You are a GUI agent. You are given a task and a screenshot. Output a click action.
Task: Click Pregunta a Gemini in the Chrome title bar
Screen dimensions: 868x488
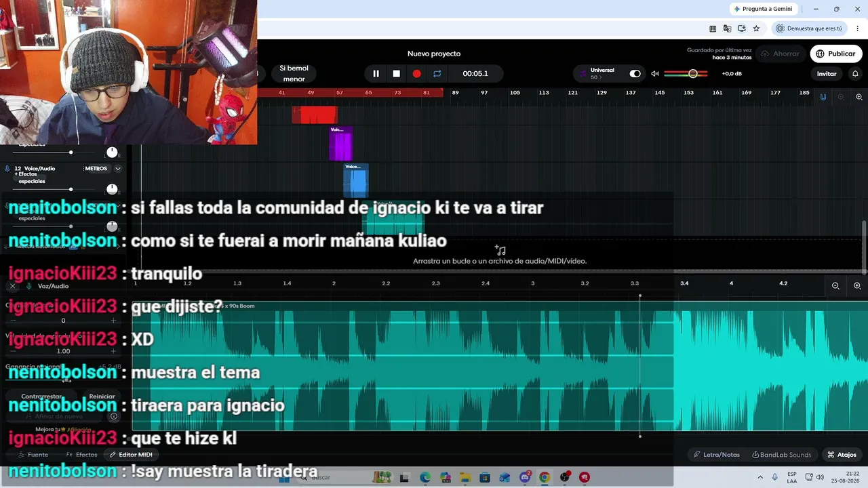pos(763,9)
